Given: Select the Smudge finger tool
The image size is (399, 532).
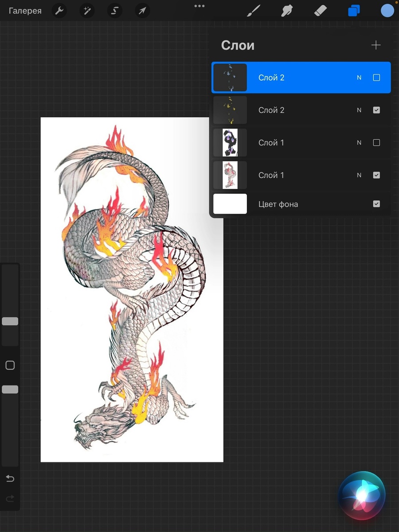Looking at the screenshot, I should coord(287,11).
